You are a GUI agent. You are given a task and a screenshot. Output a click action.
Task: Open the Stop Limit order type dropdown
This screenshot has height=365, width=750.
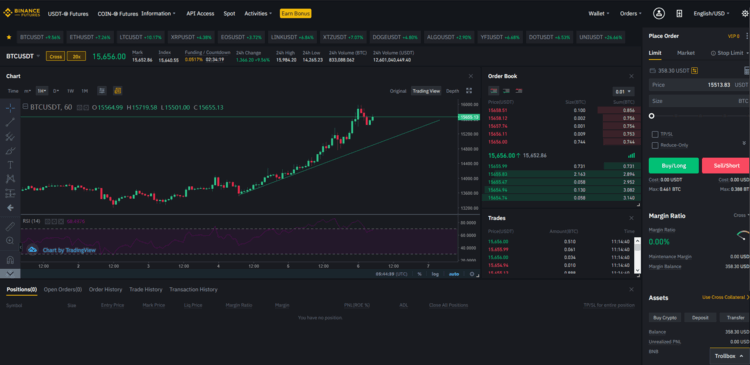[x=729, y=53]
